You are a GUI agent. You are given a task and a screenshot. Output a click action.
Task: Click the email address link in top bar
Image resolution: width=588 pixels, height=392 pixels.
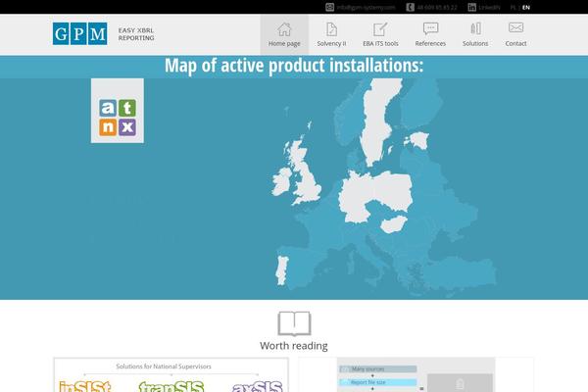pos(365,7)
